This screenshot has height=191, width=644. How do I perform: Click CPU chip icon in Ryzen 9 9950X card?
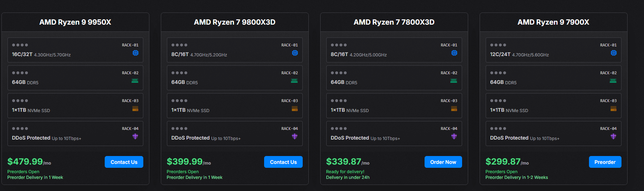pos(135,53)
